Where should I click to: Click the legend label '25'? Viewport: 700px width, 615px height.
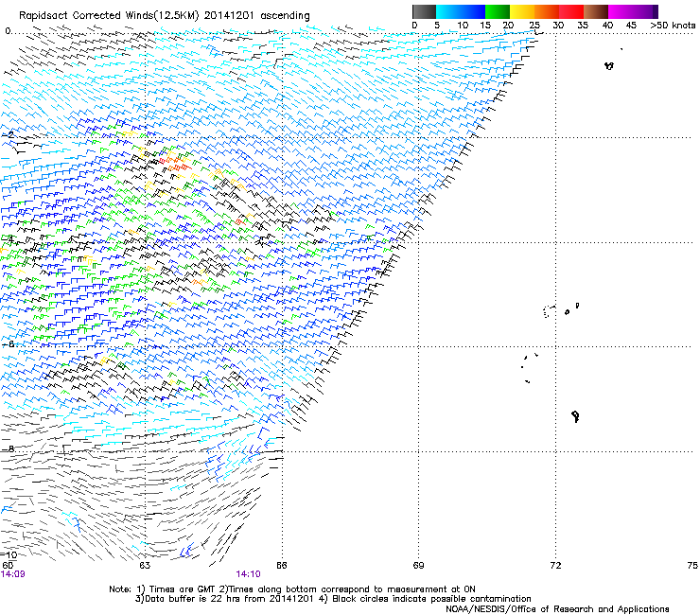[534, 26]
